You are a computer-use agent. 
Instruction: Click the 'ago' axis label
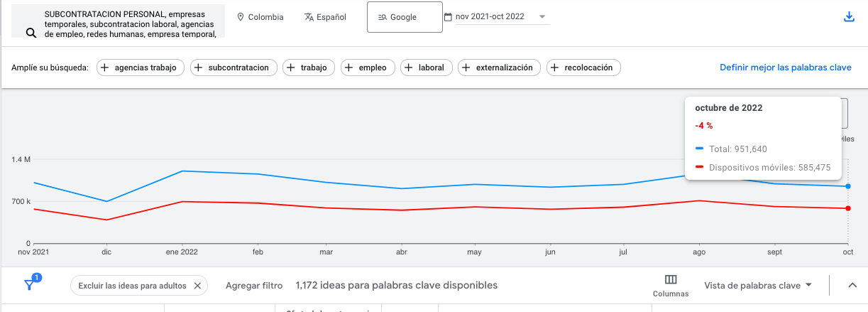click(698, 252)
